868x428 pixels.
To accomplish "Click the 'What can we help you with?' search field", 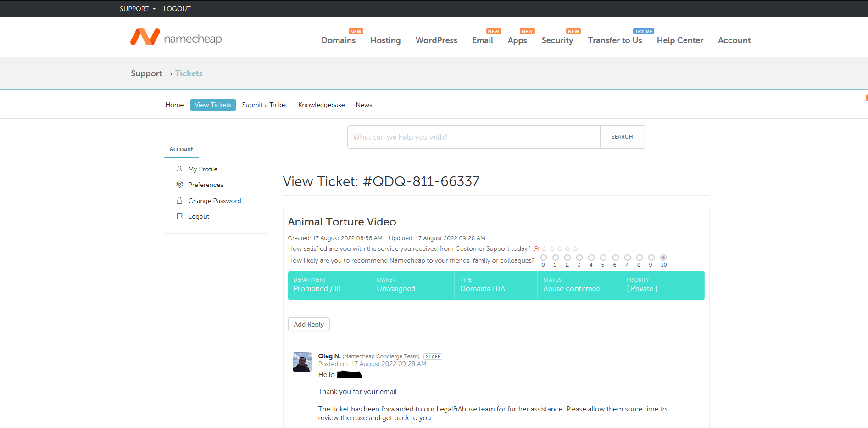I will tap(474, 137).
